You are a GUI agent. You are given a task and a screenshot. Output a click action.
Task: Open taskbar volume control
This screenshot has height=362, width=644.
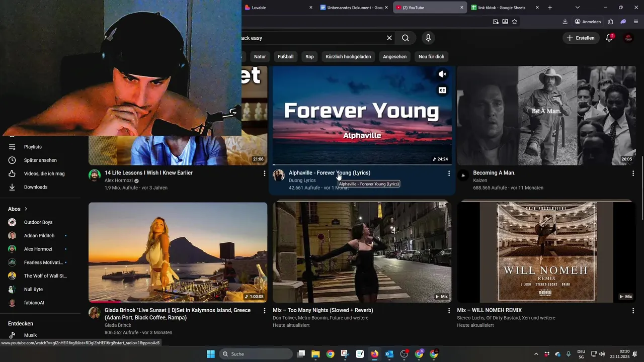click(x=602, y=354)
